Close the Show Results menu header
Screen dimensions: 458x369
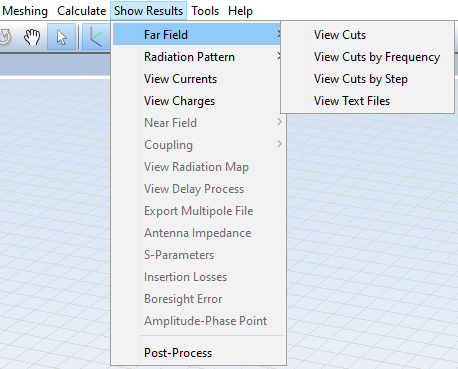pos(148,11)
